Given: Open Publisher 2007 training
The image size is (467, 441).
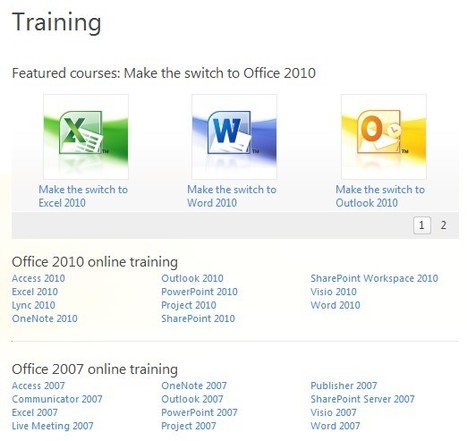Looking at the screenshot, I should point(344,386).
